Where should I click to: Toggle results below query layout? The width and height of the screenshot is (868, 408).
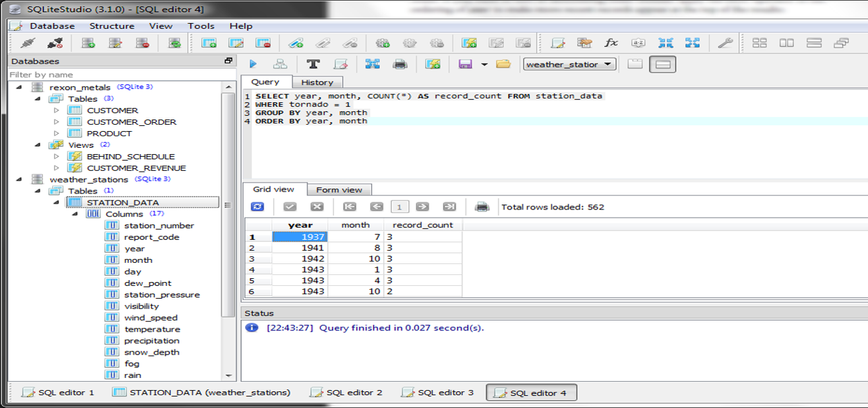pyautogui.click(x=662, y=64)
